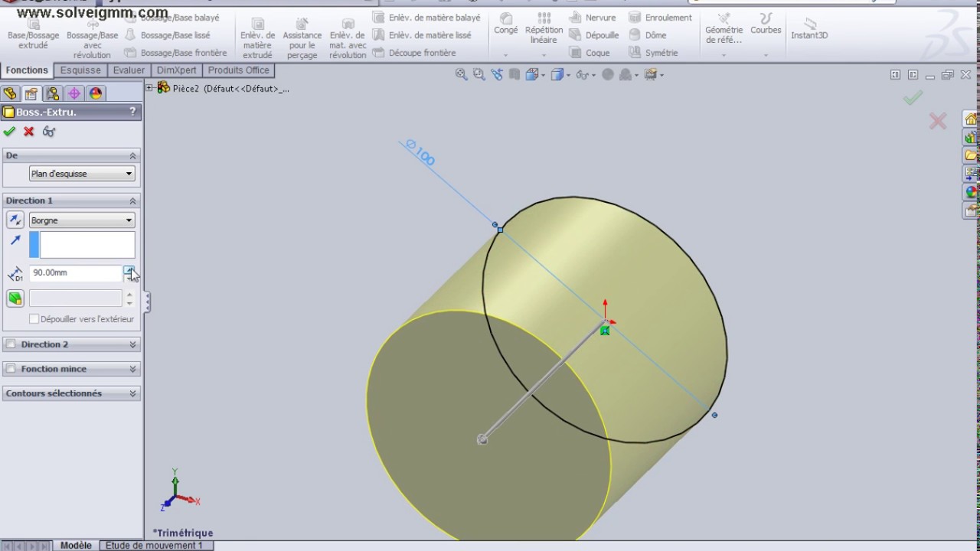Open the Modèle bottom tab
The width and height of the screenshot is (980, 551).
(76, 546)
